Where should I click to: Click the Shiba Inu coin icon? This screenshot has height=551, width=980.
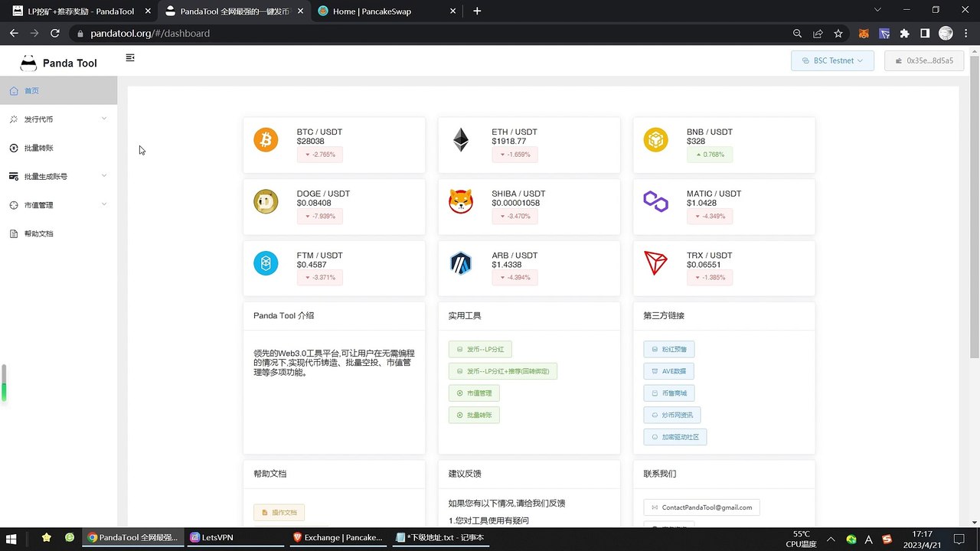click(x=461, y=202)
